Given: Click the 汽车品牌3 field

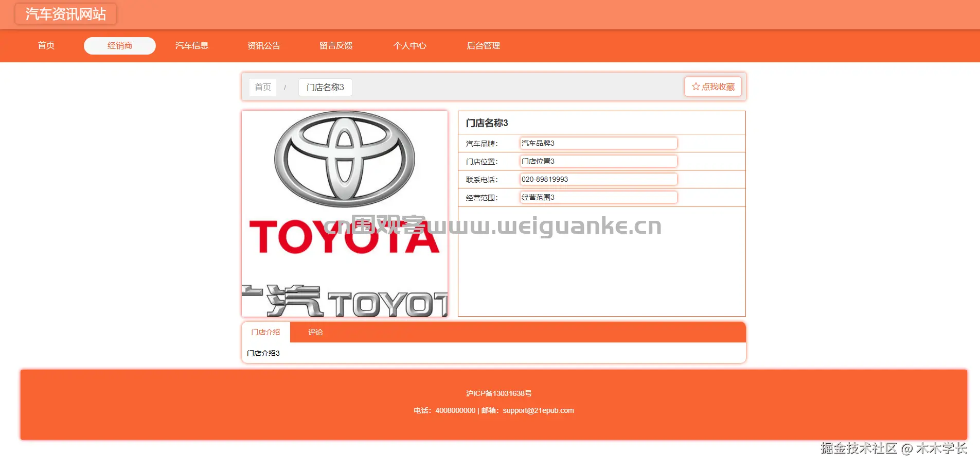Looking at the screenshot, I should click(598, 143).
